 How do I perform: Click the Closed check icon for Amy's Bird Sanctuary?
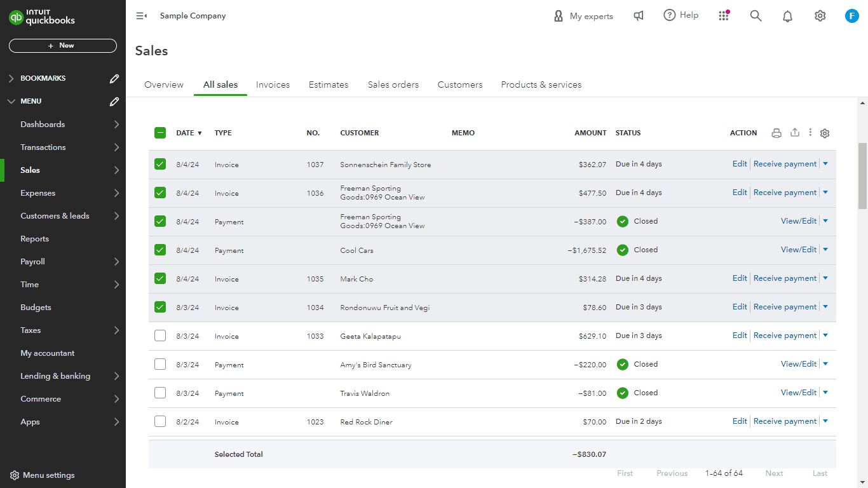[623, 364]
